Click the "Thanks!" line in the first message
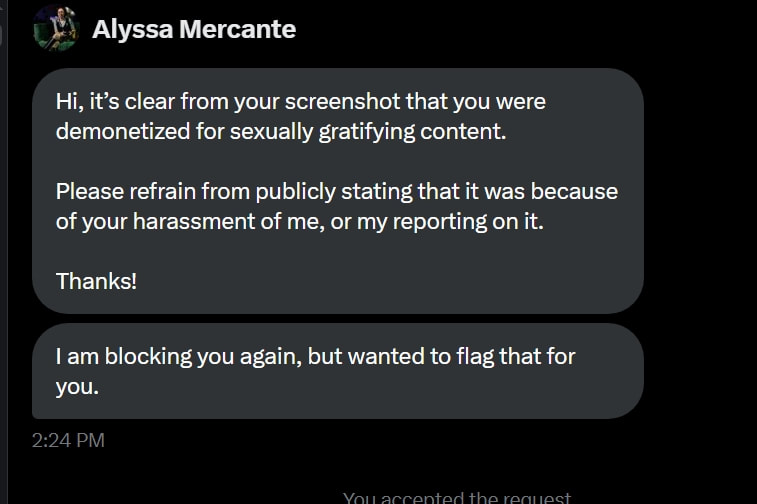This screenshot has height=504, width=757. 96,281
